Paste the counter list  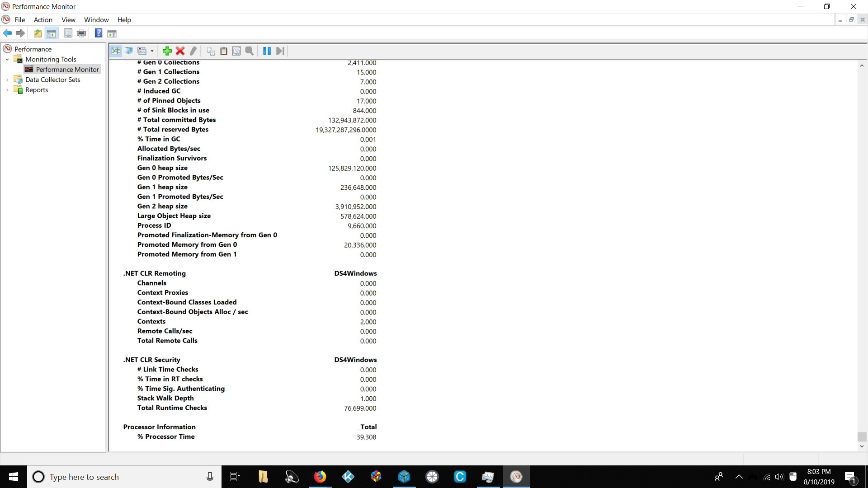(x=224, y=51)
